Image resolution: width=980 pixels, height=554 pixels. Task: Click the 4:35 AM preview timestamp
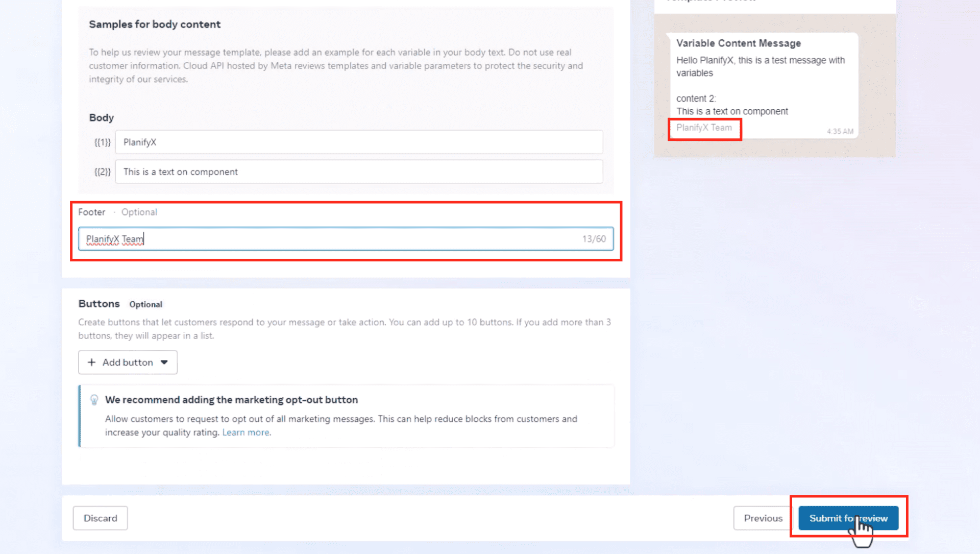point(840,131)
